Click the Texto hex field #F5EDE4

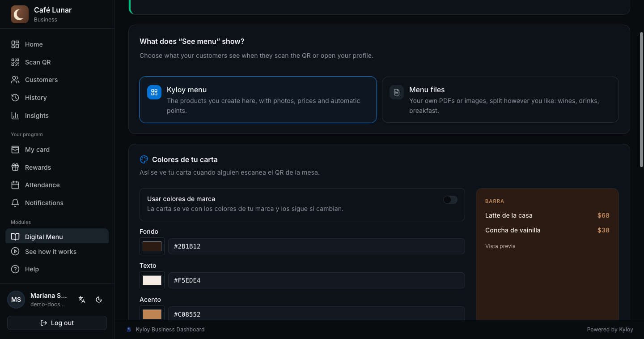[317, 280]
